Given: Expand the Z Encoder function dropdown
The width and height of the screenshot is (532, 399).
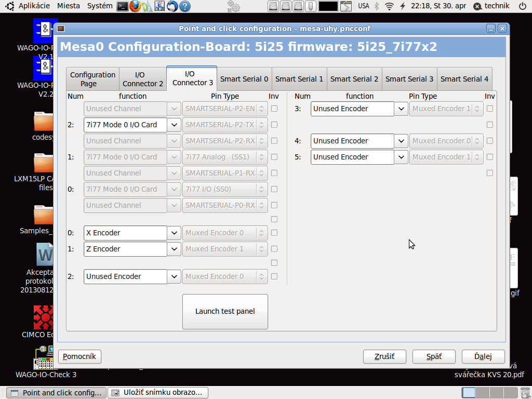Looking at the screenshot, I should point(174,249).
